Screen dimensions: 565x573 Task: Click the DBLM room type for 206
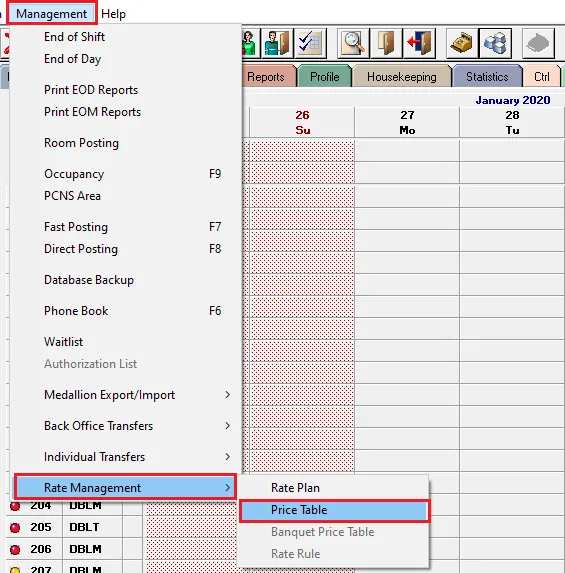[x=86, y=549]
